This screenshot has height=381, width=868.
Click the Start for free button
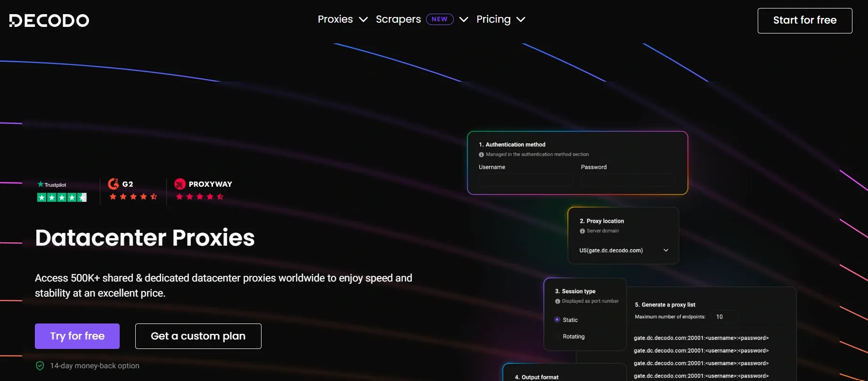coord(805,21)
